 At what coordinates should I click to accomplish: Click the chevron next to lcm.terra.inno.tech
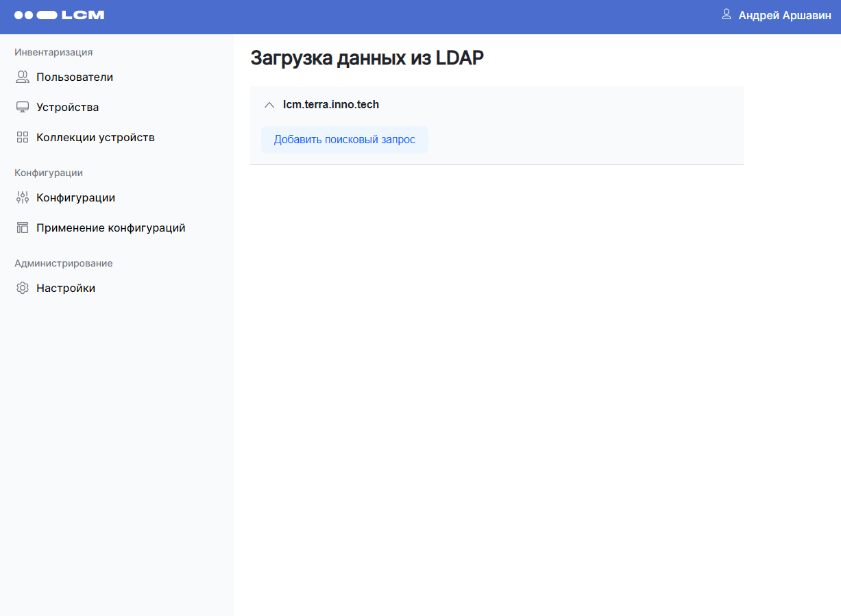pos(269,105)
